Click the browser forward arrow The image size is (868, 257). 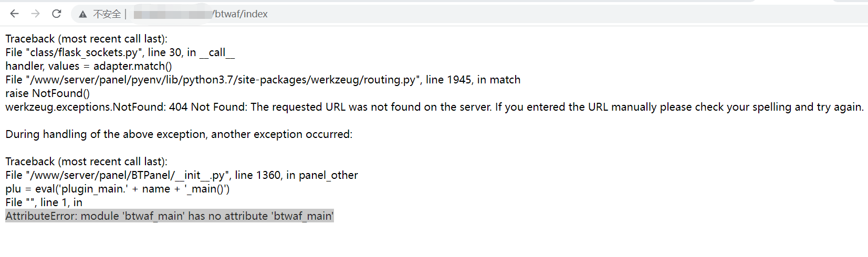coord(35,14)
